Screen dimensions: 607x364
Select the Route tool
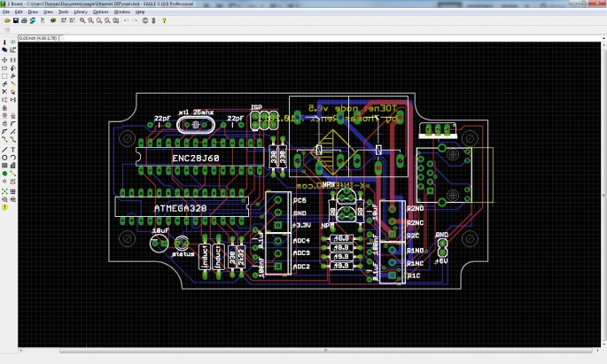pos(4,139)
